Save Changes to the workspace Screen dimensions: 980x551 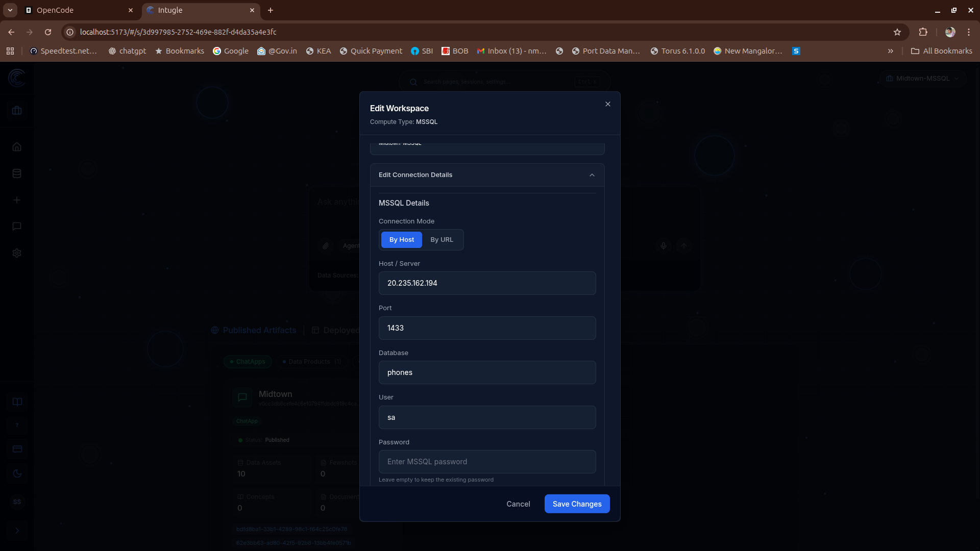point(577,504)
